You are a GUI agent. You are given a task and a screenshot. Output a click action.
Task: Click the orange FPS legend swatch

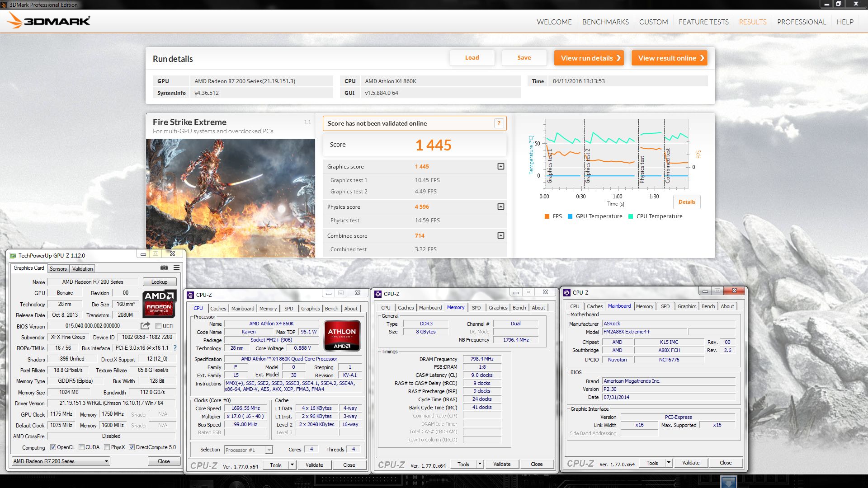point(547,216)
